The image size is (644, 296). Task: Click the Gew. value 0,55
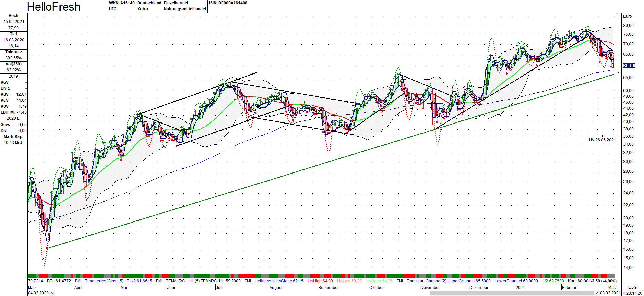[23, 125]
